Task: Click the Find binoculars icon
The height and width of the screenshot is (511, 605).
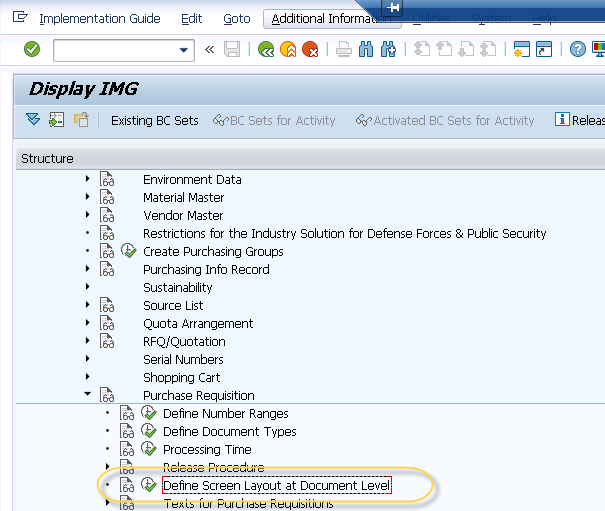Action: pyautogui.click(x=366, y=49)
